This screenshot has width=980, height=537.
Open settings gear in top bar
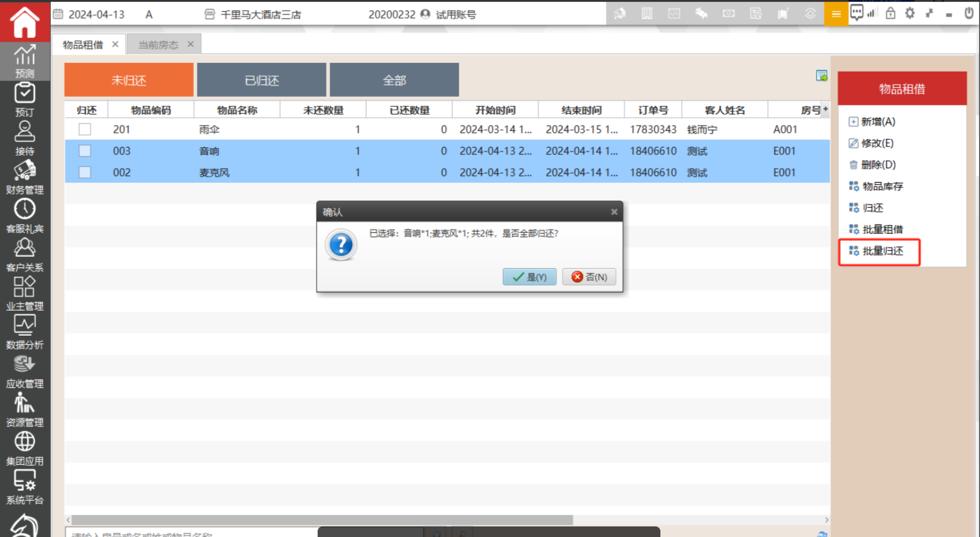(x=910, y=13)
